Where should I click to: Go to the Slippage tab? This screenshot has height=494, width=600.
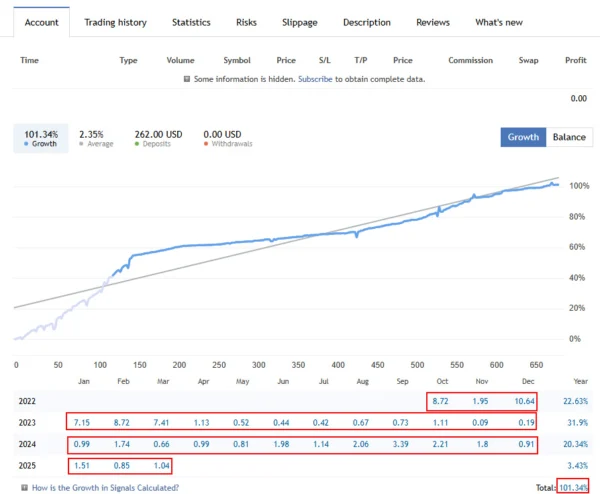point(299,22)
